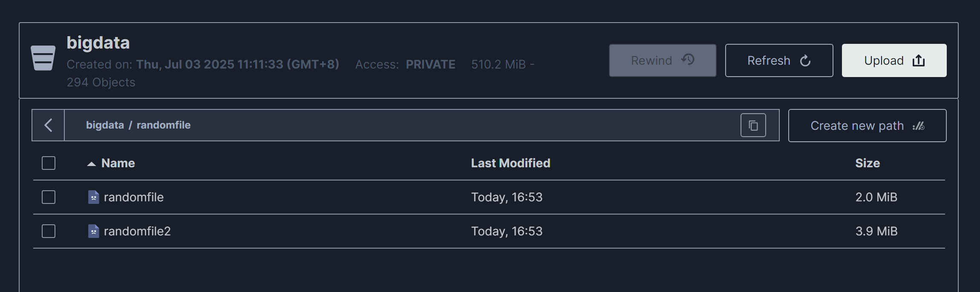
Task: Copy the current path to clipboard
Action: click(753, 126)
